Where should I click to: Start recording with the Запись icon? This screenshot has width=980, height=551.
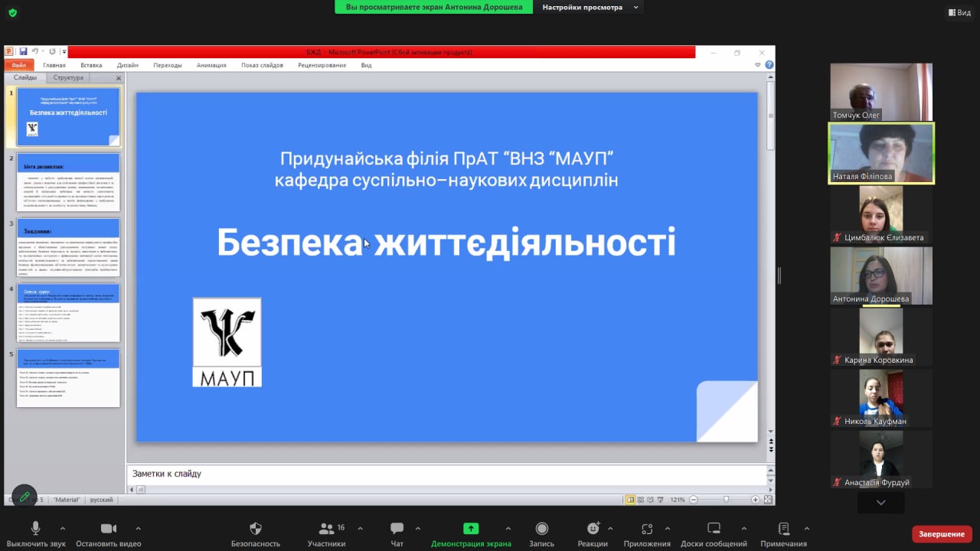pyautogui.click(x=542, y=529)
